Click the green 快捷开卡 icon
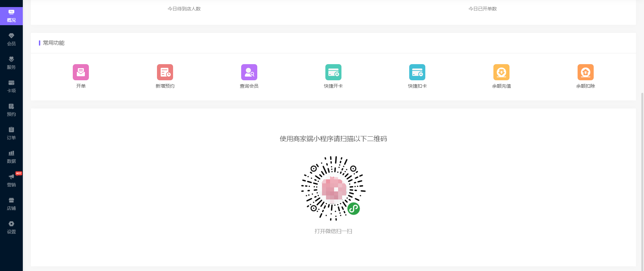The image size is (644, 271). pyautogui.click(x=333, y=72)
